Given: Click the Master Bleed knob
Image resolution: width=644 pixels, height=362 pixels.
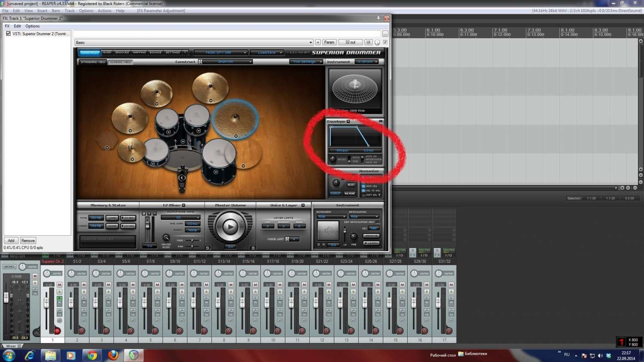Looking at the screenshot, I should pyautogui.click(x=166, y=237).
